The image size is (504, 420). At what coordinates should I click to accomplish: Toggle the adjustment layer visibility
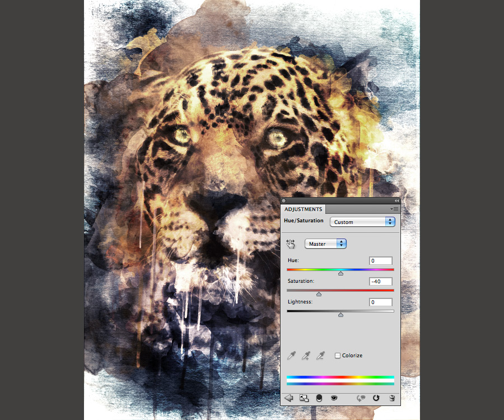point(334,398)
